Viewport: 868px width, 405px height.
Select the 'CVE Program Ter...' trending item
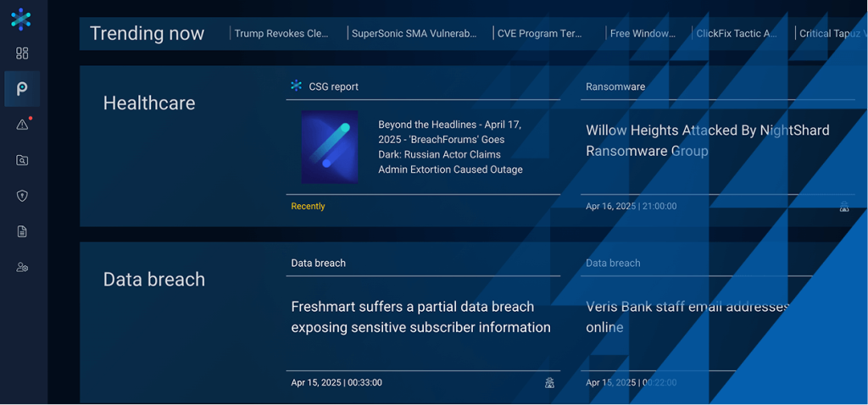[x=540, y=34]
